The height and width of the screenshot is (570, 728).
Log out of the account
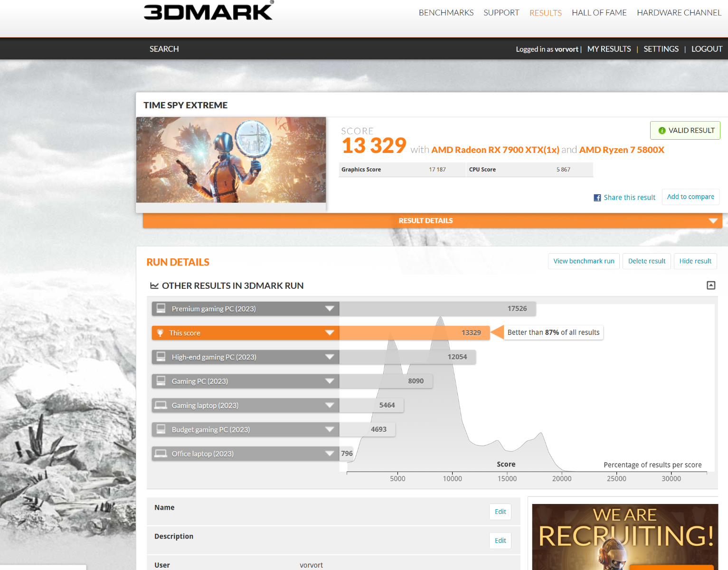(x=707, y=49)
